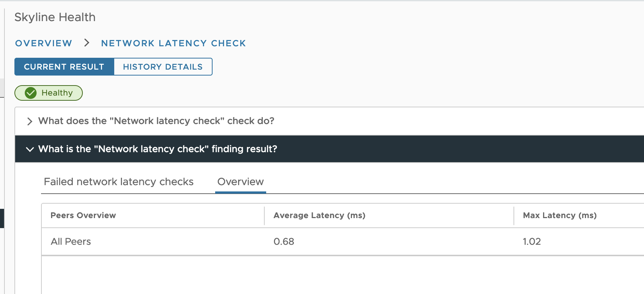Click the Peers Overview column header
The width and height of the screenshot is (644, 294).
coord(83,216)
